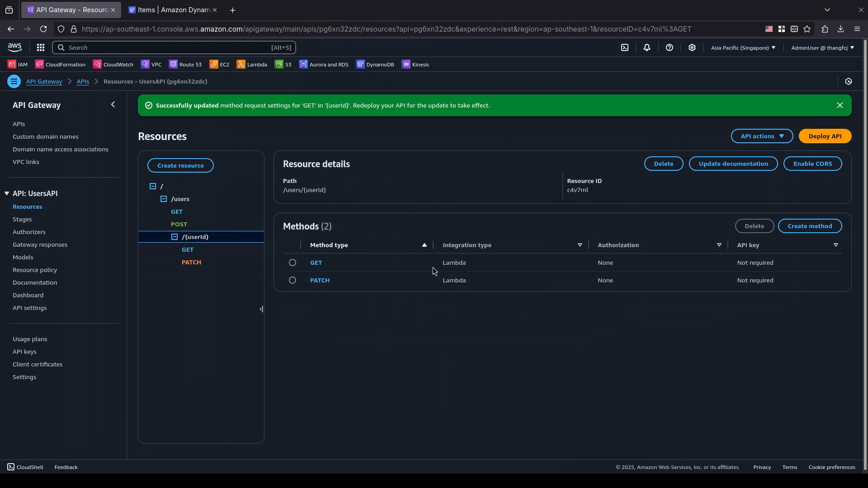Go to Models in the sidebar

click(23, 257)
